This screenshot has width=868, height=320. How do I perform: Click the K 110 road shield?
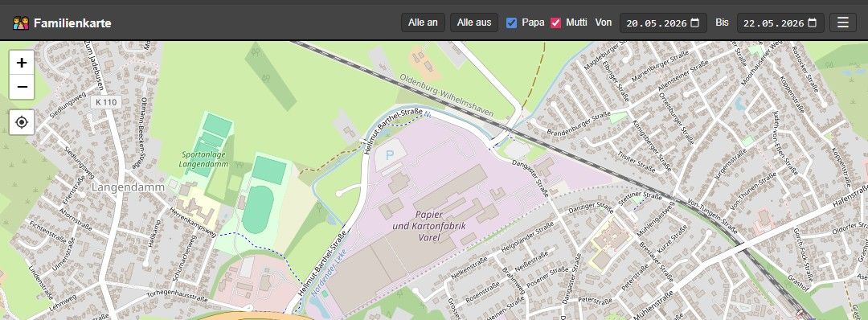click(106, 102)
